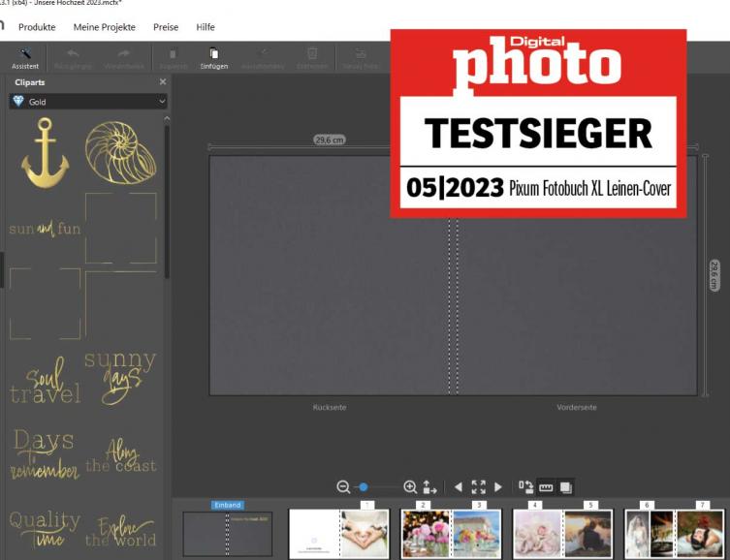730x560 pixels.
Task: Open page 3 thumbnail
Action: click(477, 533)
